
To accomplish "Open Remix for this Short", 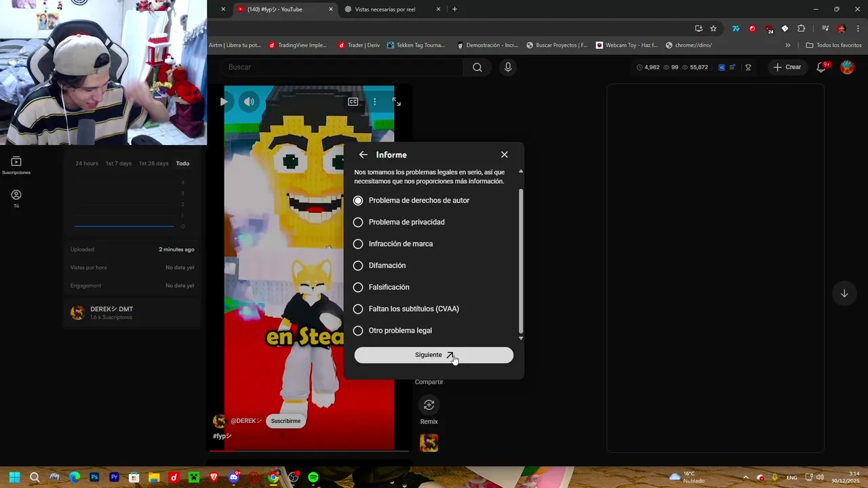I will pos(429,405).
